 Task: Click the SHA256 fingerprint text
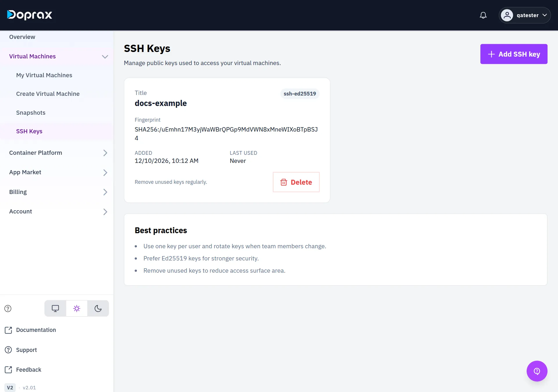[x=226, y=134]
